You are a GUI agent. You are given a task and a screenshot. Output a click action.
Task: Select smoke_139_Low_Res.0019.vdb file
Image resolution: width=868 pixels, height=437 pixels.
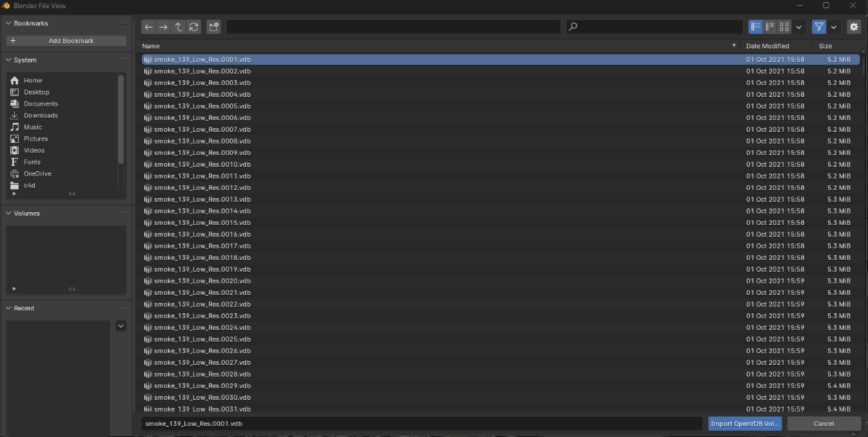click(x=501, y=269)
